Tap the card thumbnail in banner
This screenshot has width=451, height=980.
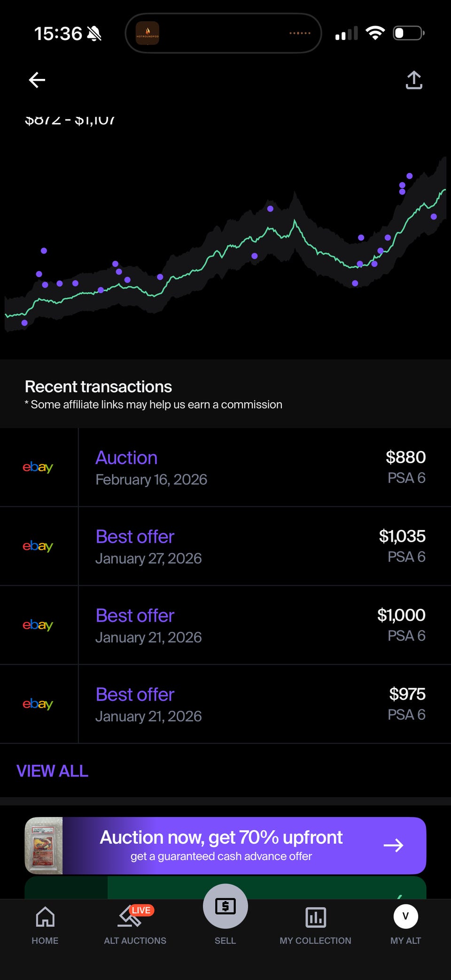pos(44,845)
